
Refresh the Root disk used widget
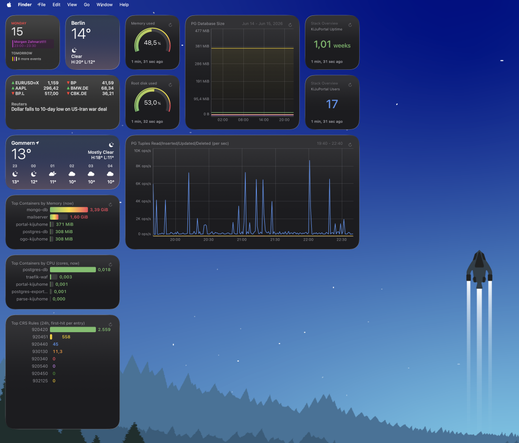[170, 85]
